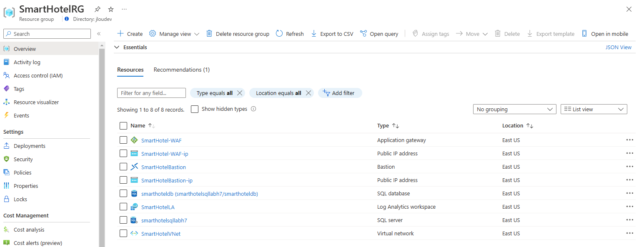Viewport: 644px width, 247px height.
Task: Open the List view dropdown
Action: click(x=594, y=109)
